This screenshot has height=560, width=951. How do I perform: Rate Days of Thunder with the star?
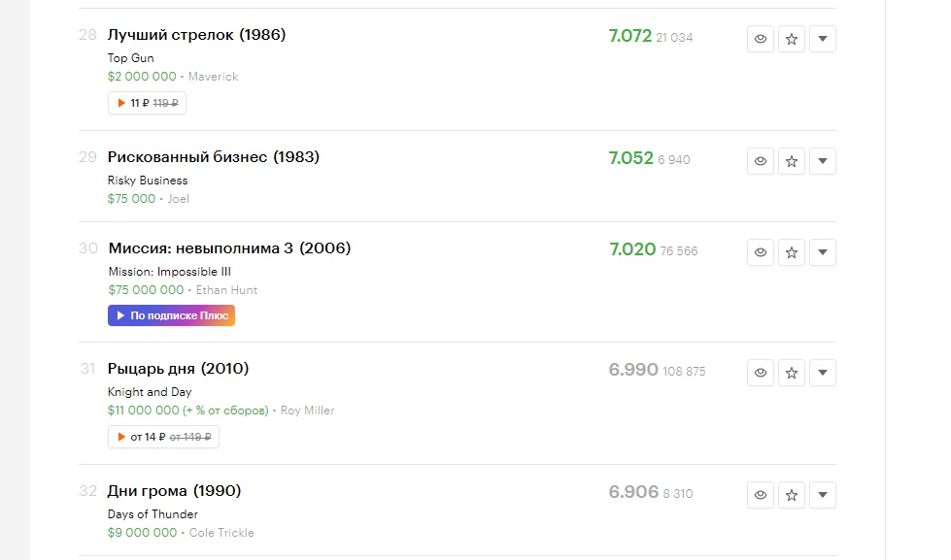click(x=792, y=495)
